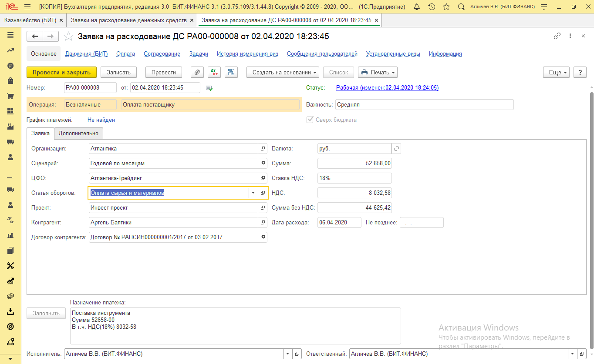Navigate back with left arrow button
The image size is (594, 364).
coord(35,37)
